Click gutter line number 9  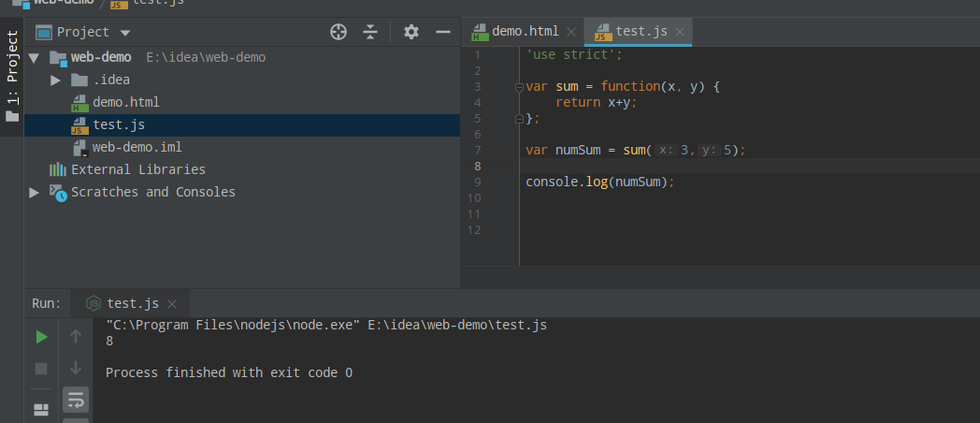(478, 182)
